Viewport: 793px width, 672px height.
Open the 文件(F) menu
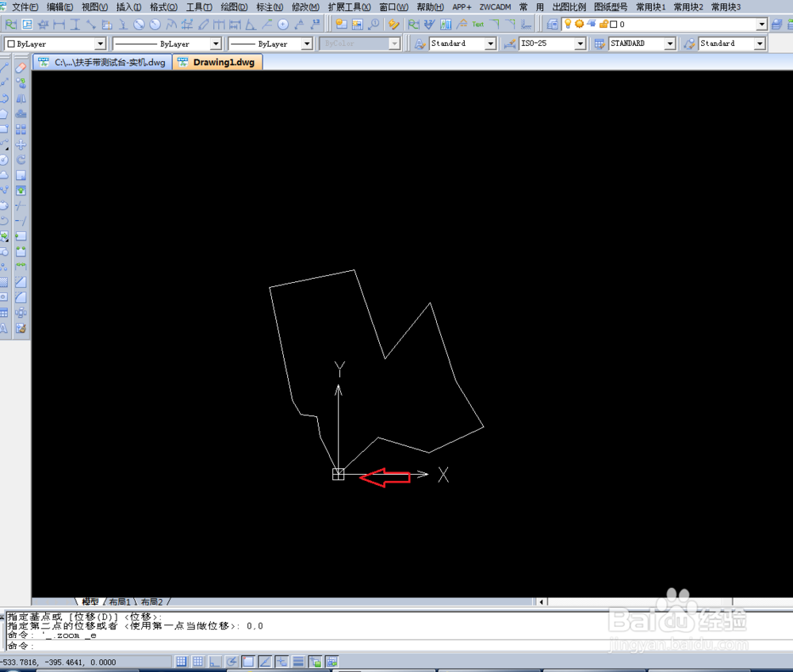[x=25, y=7]
